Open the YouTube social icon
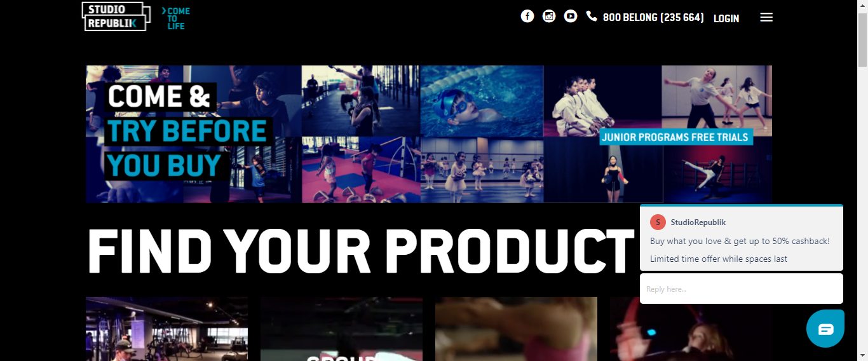This screenshot has width=868, height=361. (x=571, y=17)
